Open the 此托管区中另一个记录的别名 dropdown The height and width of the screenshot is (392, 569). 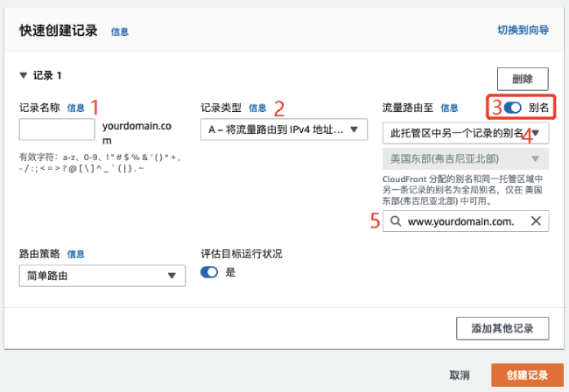tap(466, 133)
